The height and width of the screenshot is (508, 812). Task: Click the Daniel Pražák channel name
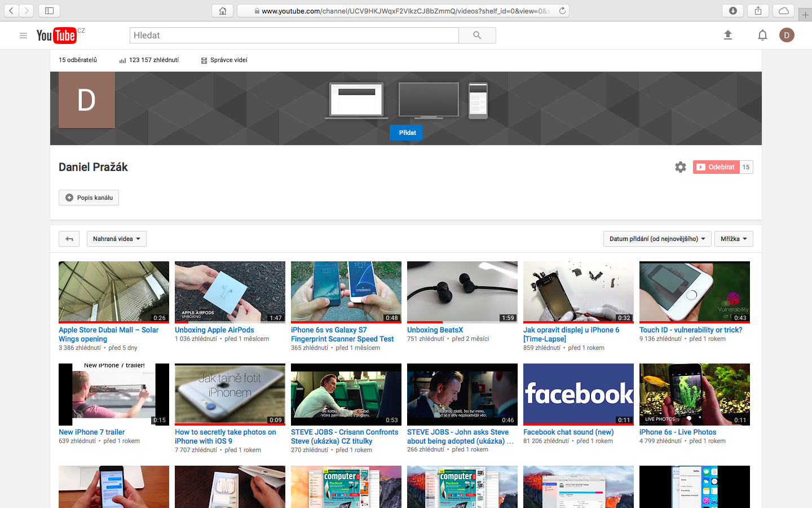pos(93,167)
